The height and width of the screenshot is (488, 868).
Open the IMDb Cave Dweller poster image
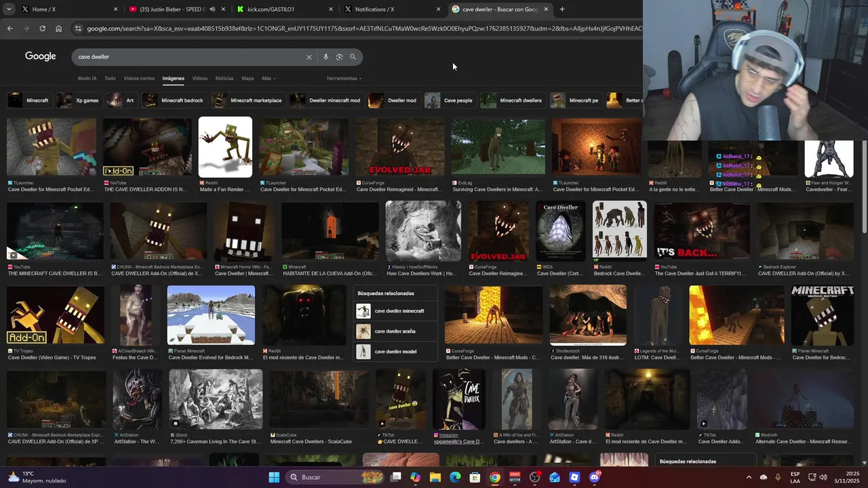[x=561, y=231]
